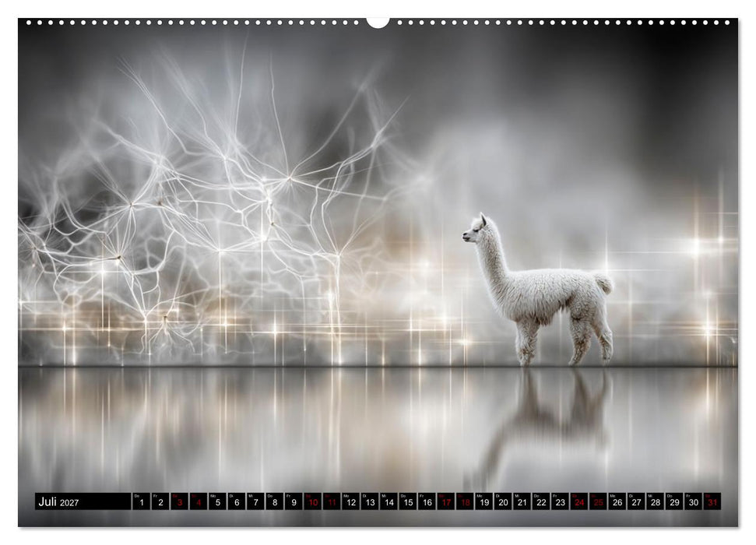Select red day 25 cell
The height and width of the screenshot is (545, 756).
click(599, 501)
